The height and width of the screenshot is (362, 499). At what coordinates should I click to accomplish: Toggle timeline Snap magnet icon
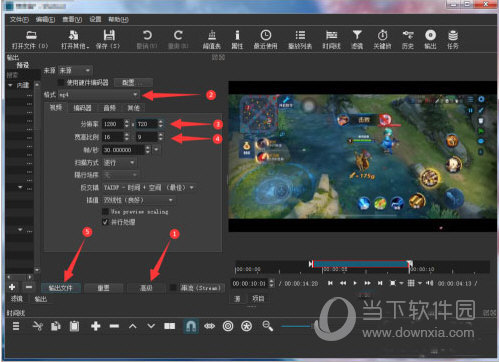click(x=191, y=326)
